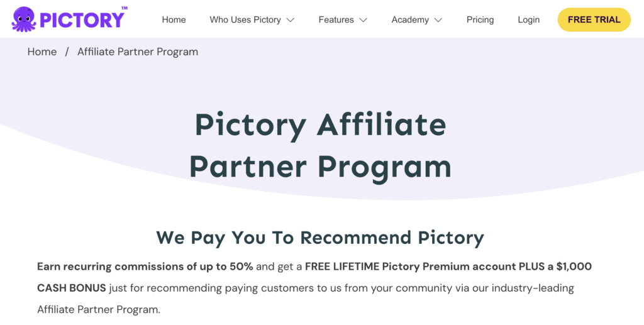Expand the chevron beside Academy
This screenshot has height=325, width=644.
[438, 20]
